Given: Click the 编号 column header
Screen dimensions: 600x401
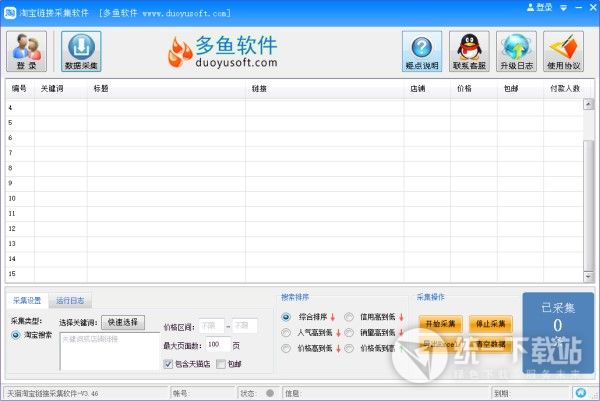Looking at the screenshot, I should pyautogui.click(x=20, y=89).
